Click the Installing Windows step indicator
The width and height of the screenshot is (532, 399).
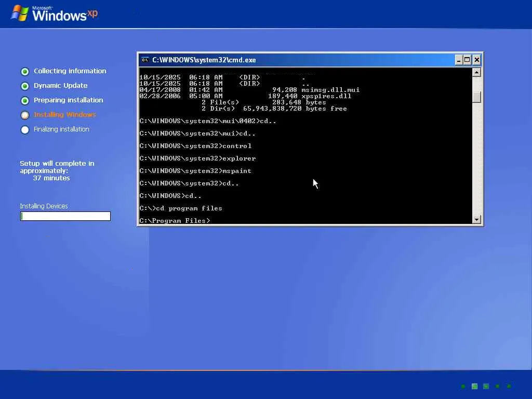pos(25,115)
